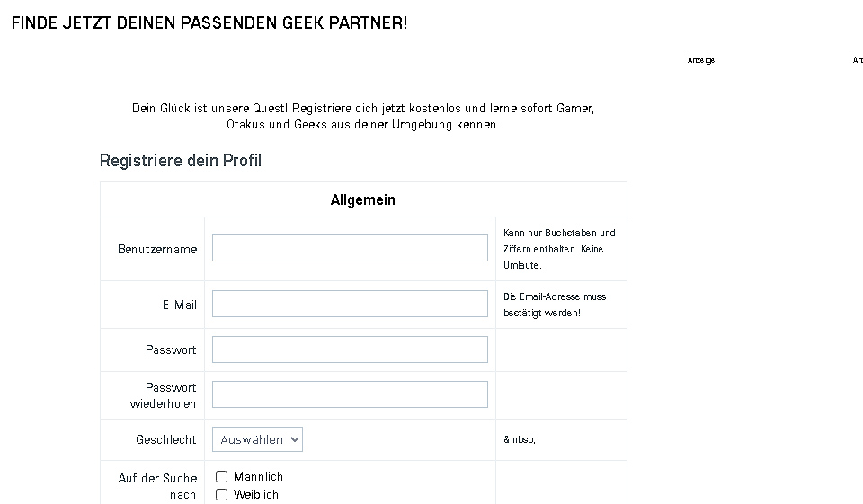863x504 pixels.
Task: Click the nbsp text beside Geschlecht
Action: (520, 440)
